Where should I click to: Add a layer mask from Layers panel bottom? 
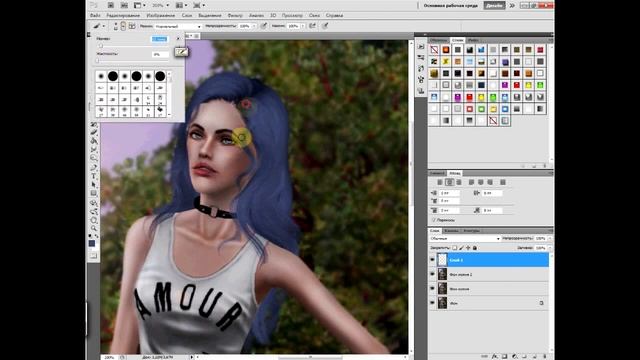tap(504, 356)
